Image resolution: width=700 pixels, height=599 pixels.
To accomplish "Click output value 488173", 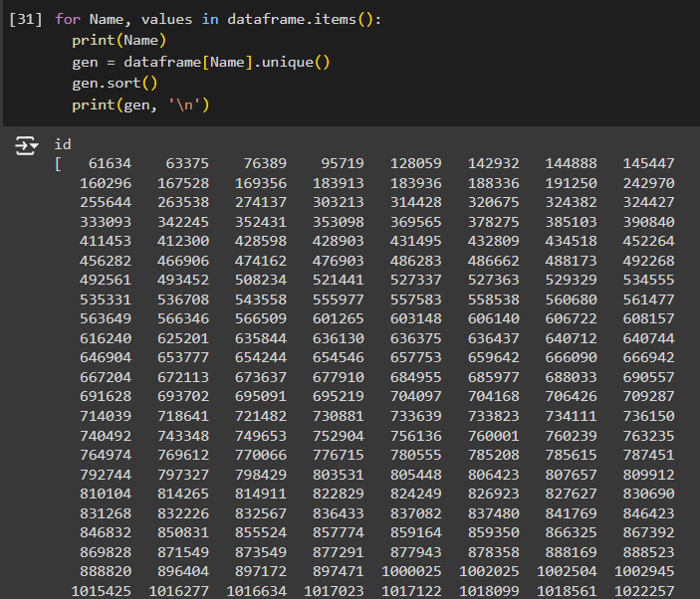I will 571,261.
